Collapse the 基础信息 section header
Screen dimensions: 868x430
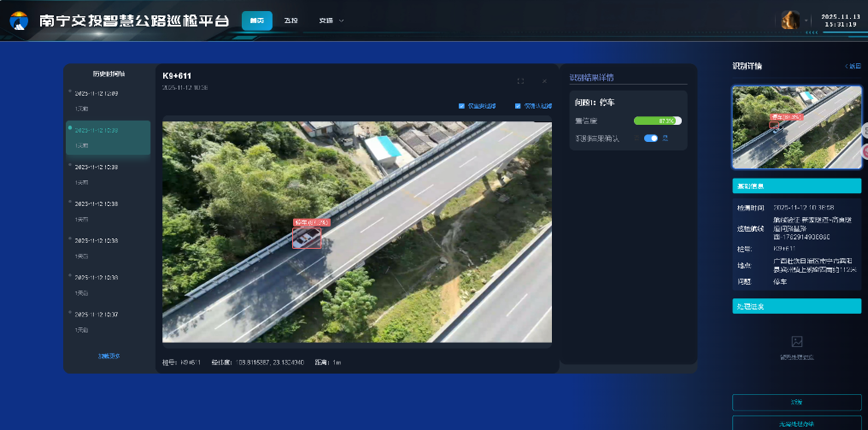[x=796, y=186]
